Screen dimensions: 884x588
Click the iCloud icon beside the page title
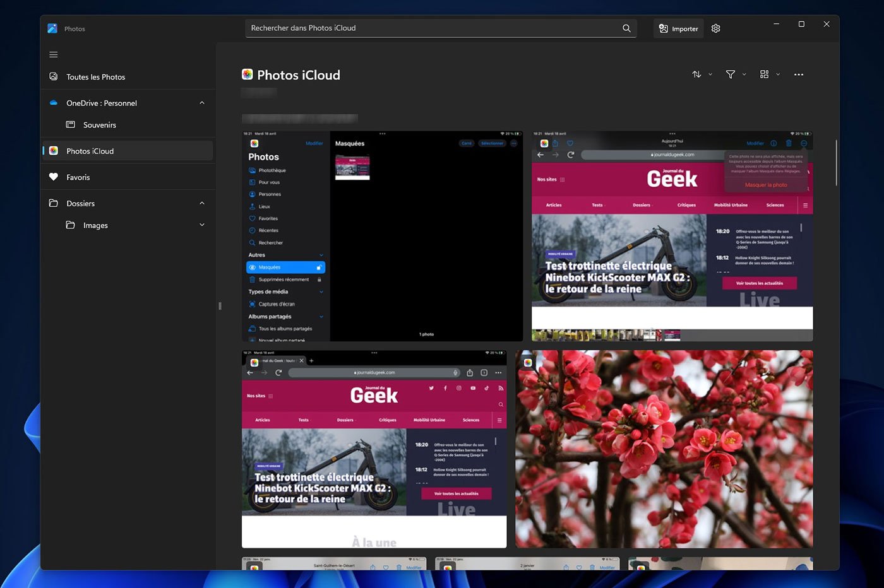click(248, 74)
